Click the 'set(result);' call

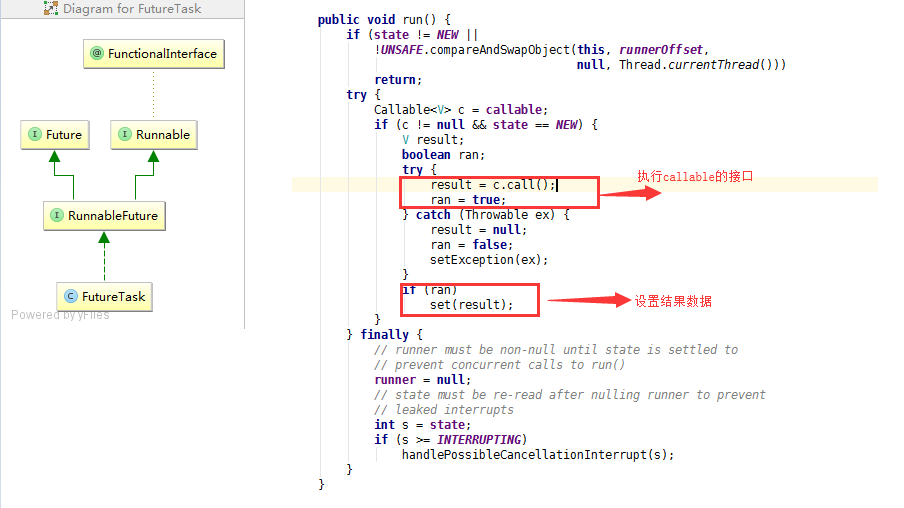tap(472, 304)
